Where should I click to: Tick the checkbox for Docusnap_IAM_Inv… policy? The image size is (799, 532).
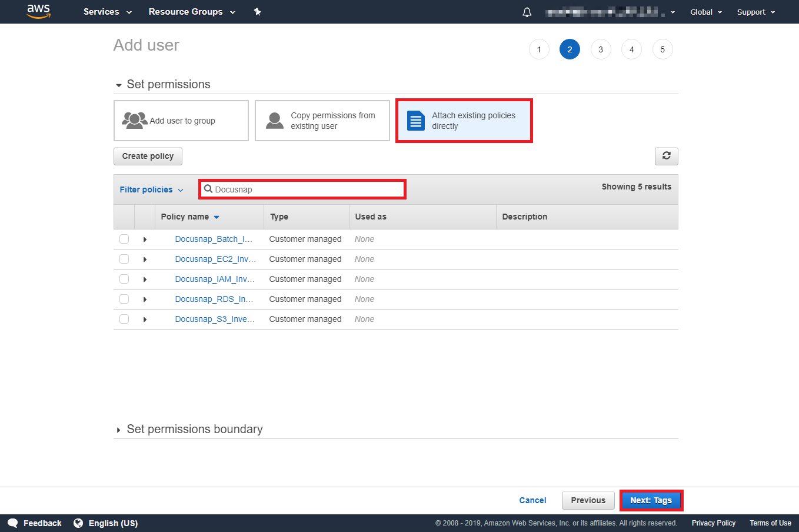point(124,279)
